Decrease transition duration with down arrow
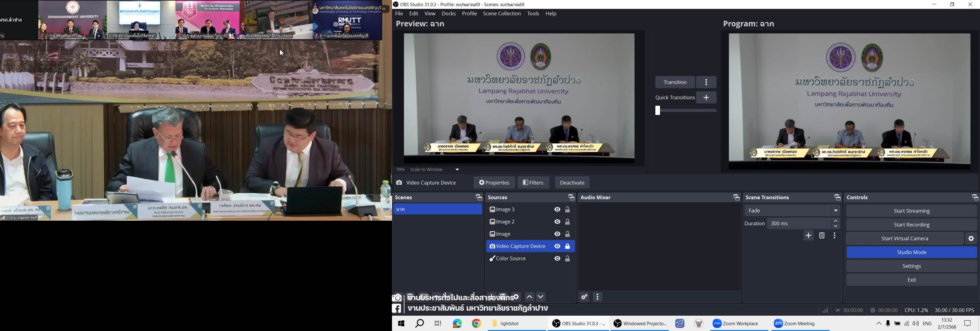The width and height of the screenshot is (980, 331). click(x=836, y=226)
